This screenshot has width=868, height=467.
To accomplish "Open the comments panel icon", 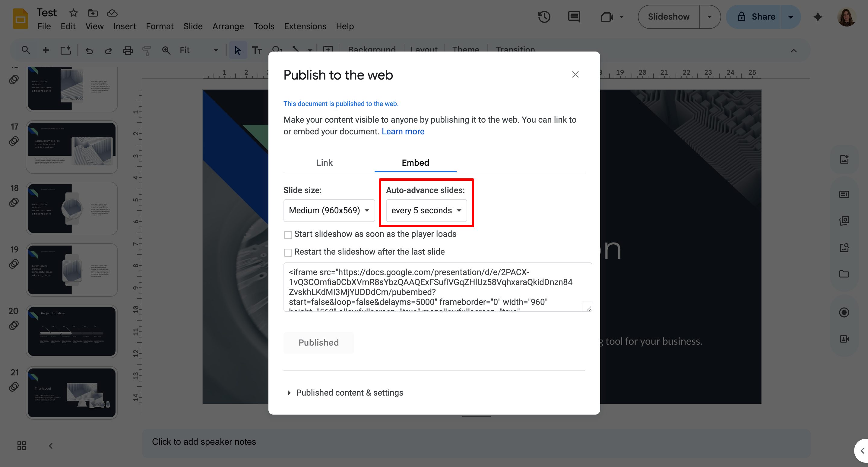I will 574,17.
